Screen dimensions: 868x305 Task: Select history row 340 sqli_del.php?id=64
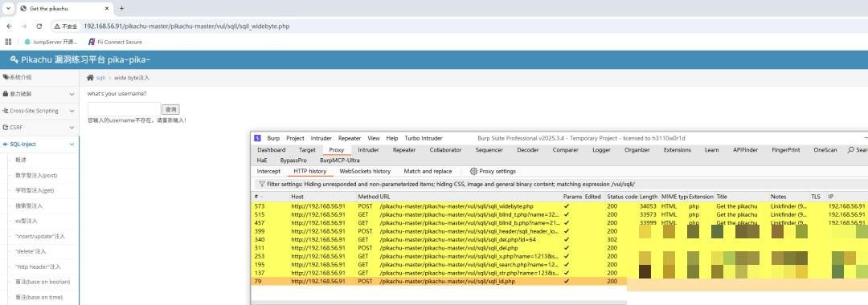coord(560,240)
